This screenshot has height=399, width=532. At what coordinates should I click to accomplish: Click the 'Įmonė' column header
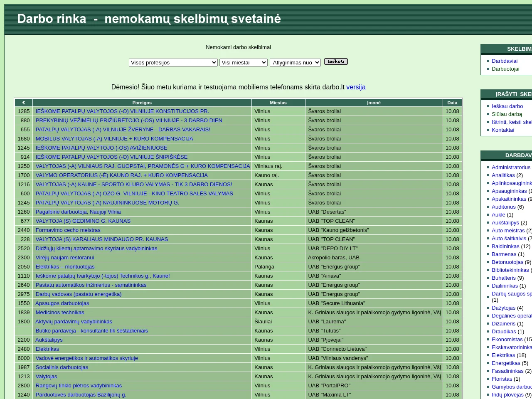tap(374, 103)
